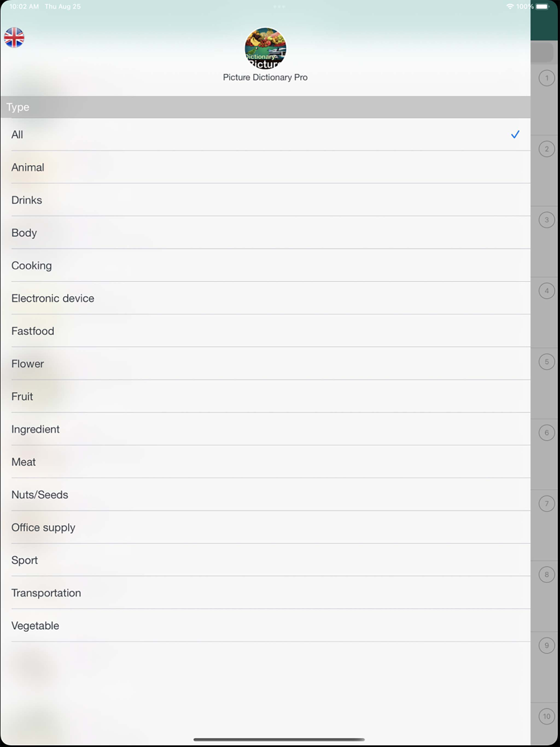This screenshot has height=747, width=560.
Task: Select the Drinks category
Action: pos(265,200)
